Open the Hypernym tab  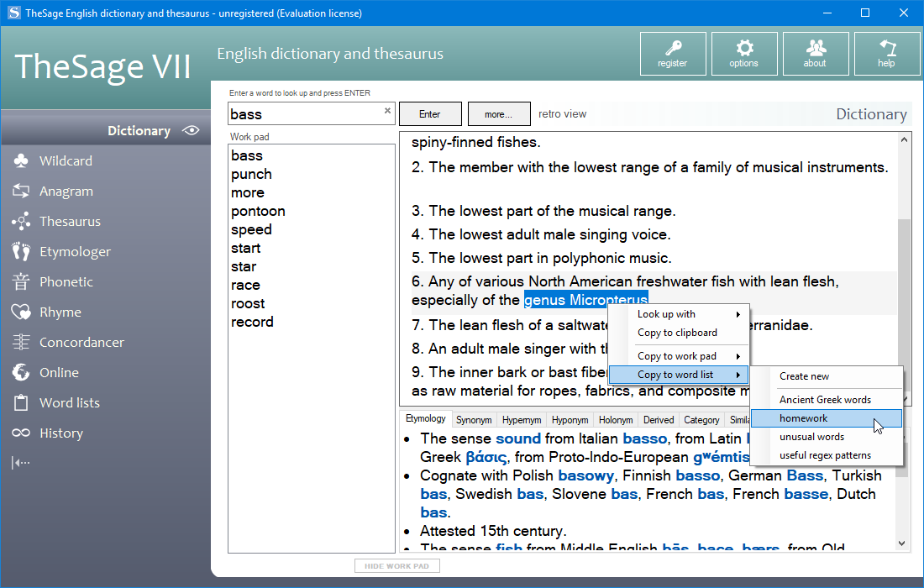tap(522, 420)
